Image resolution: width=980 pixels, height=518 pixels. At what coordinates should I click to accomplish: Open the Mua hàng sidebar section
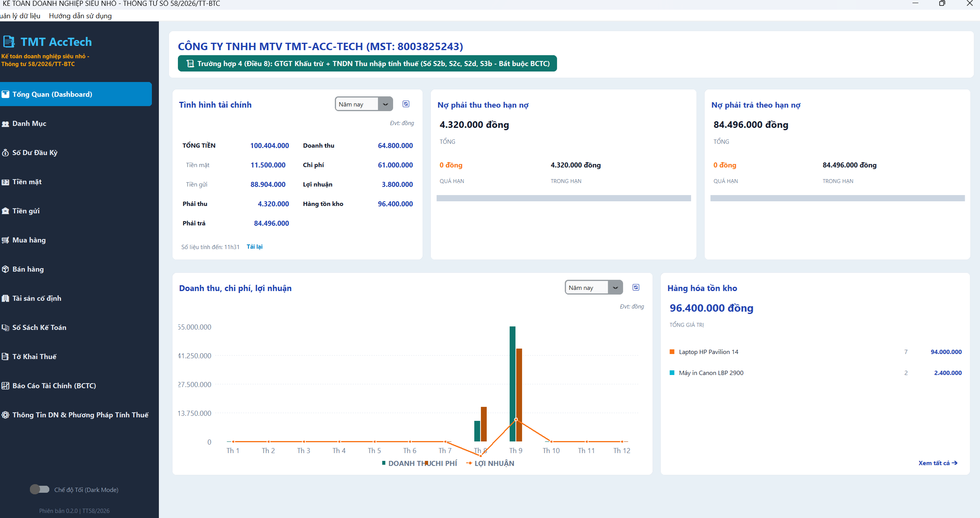76,240
